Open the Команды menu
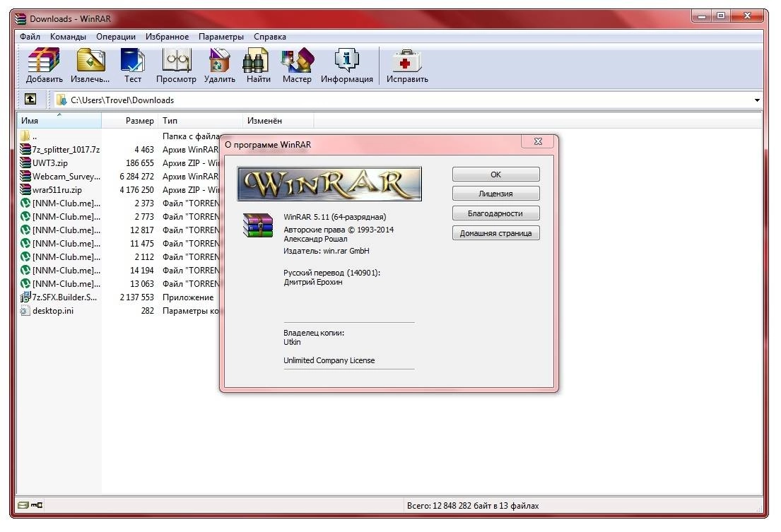Image resolution: width=781 pixels, height=532 pixels. [68, 36]
